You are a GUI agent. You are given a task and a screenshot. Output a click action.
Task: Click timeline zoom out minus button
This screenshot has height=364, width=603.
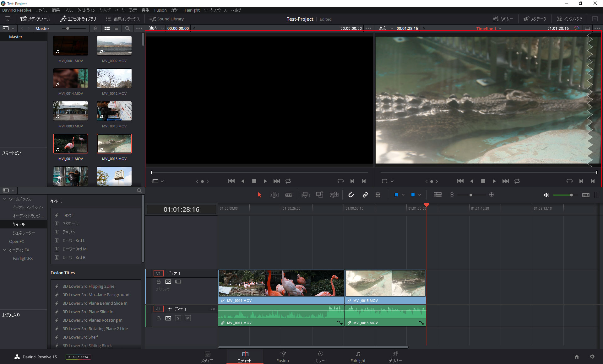pos(452,195)
